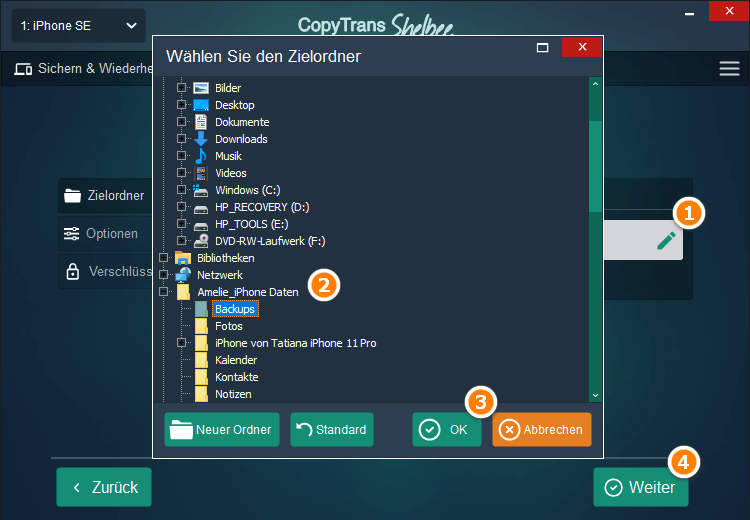750x520 pixels.
Task: Select the Backups folder
Action: (235, 309)
